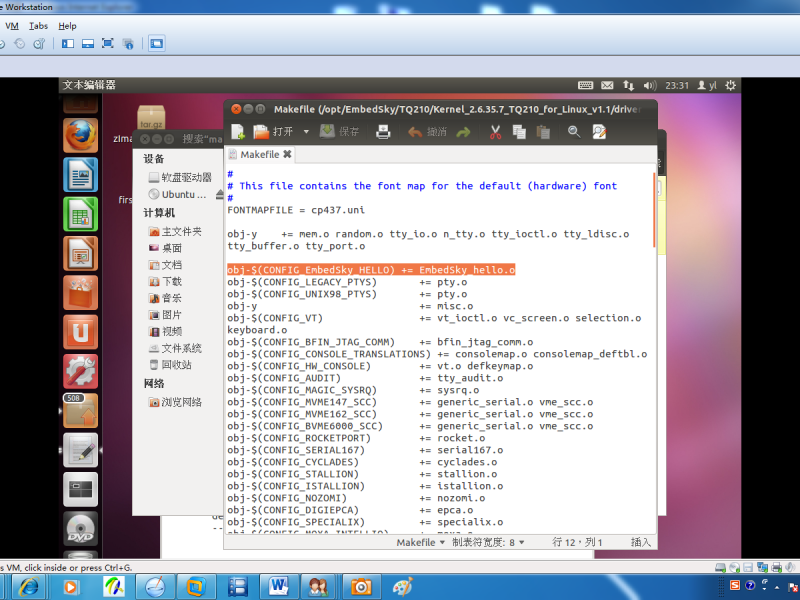Open the volume indicator in top panel
This screenshot has width=800, height=600.
tap(650, 86)
